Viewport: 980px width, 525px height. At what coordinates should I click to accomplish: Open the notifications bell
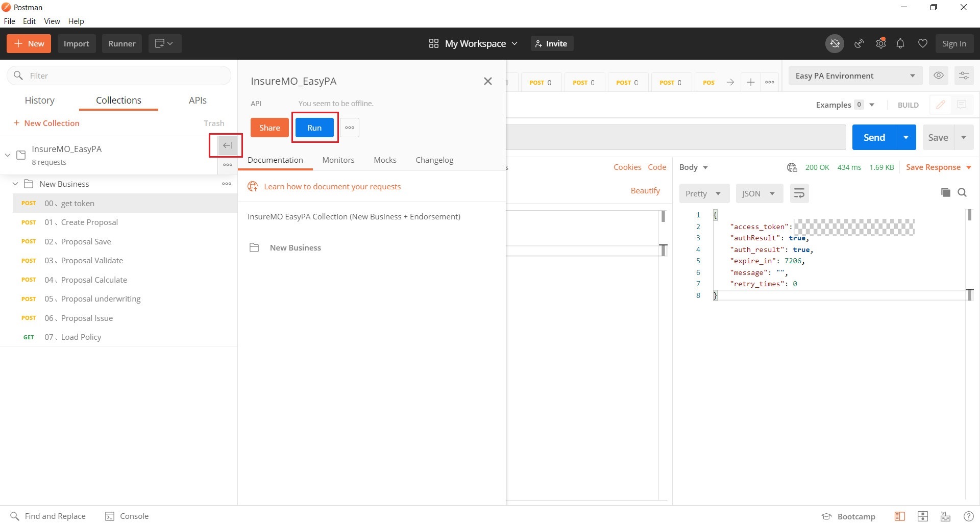point(900,44)
